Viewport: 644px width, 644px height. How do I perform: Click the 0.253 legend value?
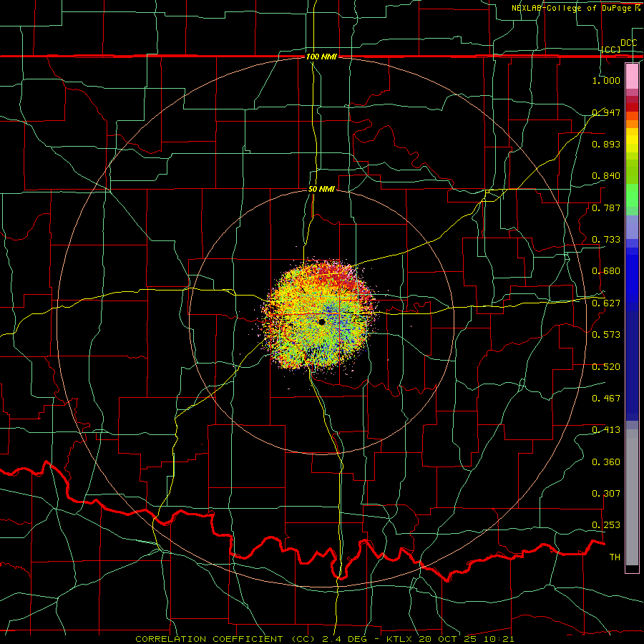coord(606,525)
